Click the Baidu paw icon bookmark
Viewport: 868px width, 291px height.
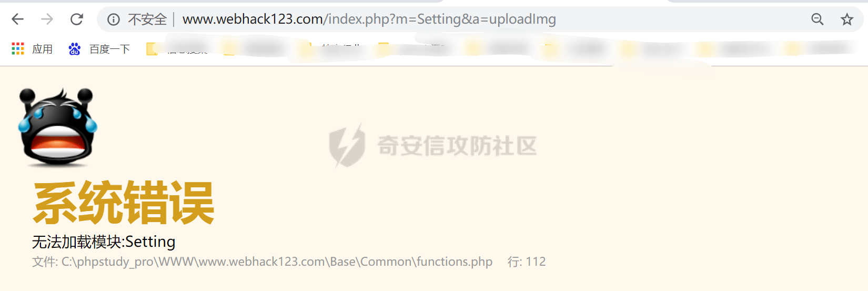(75, 49)
